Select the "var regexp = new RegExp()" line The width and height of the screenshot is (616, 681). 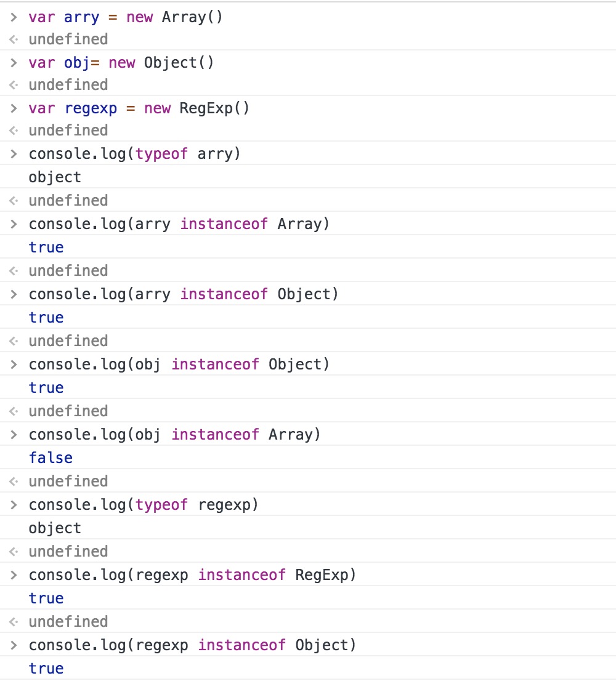139,108
